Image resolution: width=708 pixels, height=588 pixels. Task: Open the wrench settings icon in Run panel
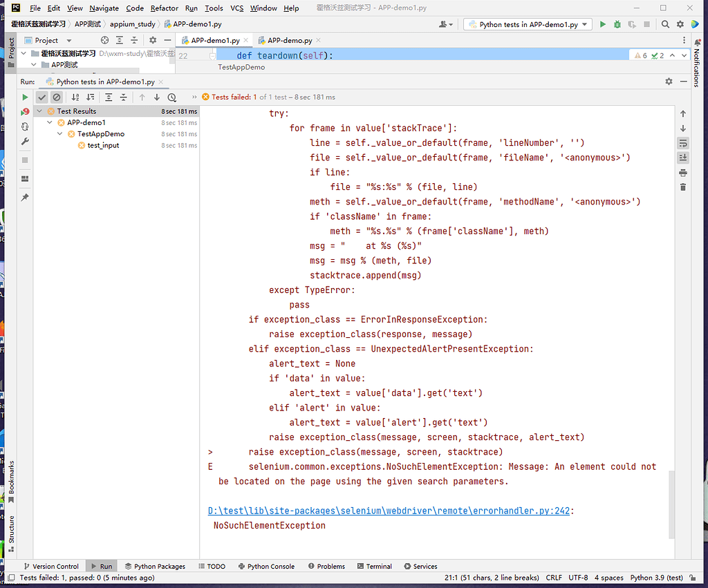tap(25, 142)
